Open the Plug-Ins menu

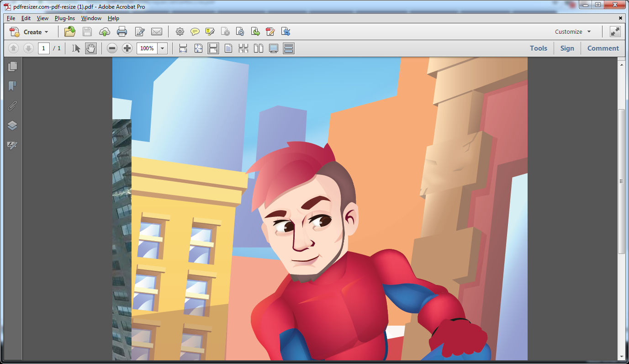[65, 18]
